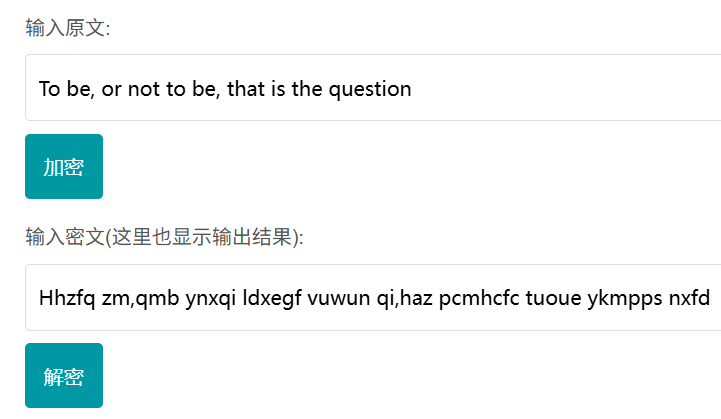The image size is (721, 419).
Task: Click the 加密 encrypt button
Action: click(x=63, y=167)
